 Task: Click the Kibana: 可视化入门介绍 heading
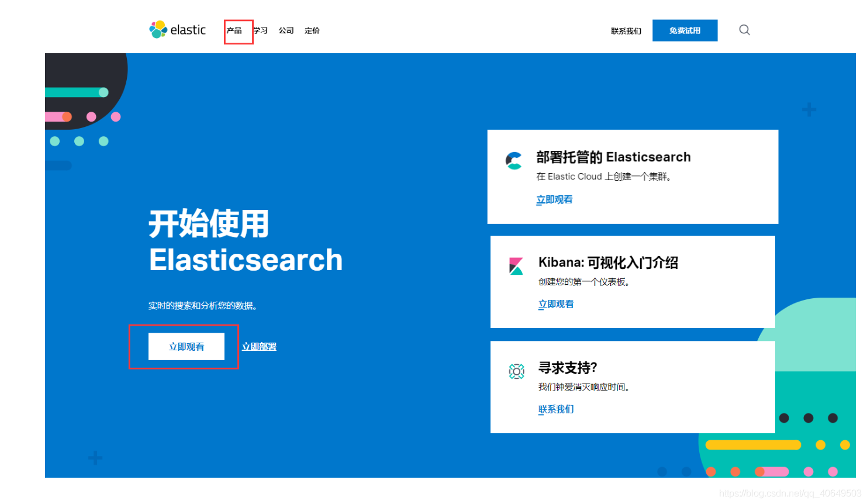tap(608, 263)
